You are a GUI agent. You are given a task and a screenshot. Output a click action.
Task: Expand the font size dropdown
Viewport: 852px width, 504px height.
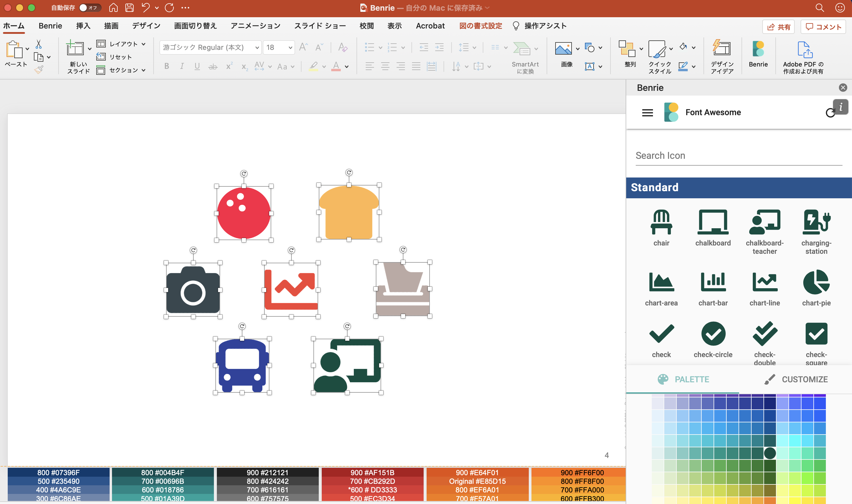[x=290, y=47]
